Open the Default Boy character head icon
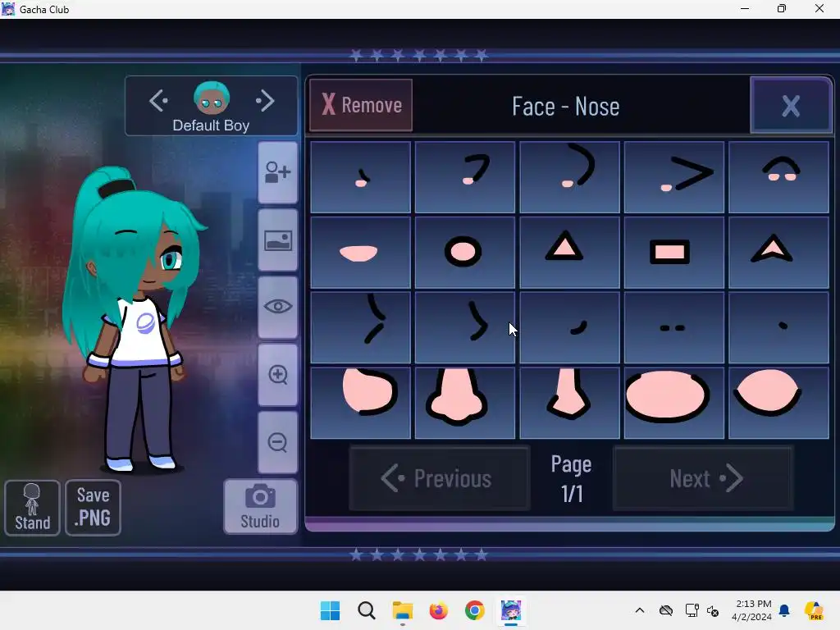The width and height of the screenshot is (840, 630). [212, 98]
